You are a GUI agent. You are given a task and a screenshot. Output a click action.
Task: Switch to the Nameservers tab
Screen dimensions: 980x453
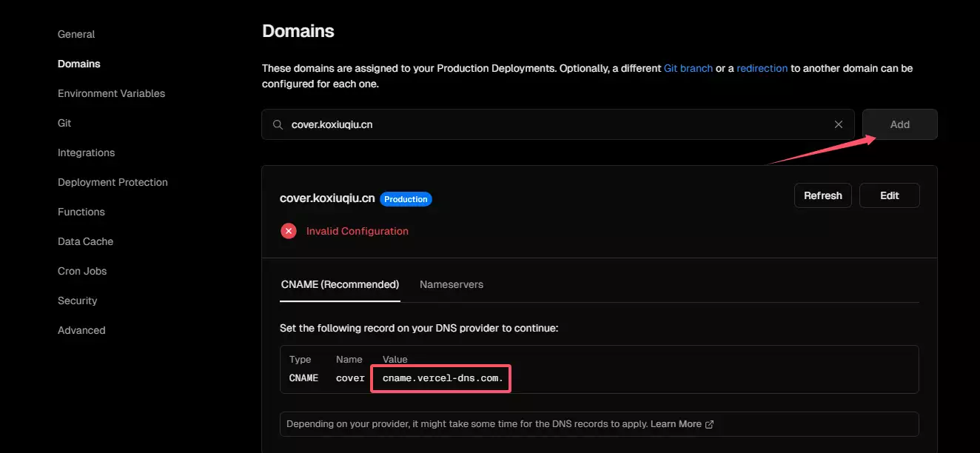point(451,284)
